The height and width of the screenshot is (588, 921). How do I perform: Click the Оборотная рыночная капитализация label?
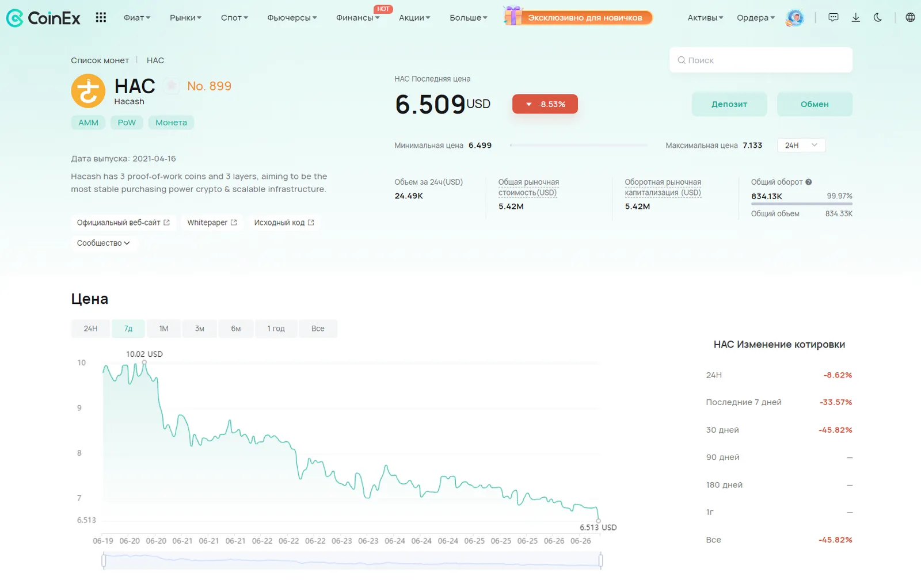pyautogui.click(x=663, y=187)
